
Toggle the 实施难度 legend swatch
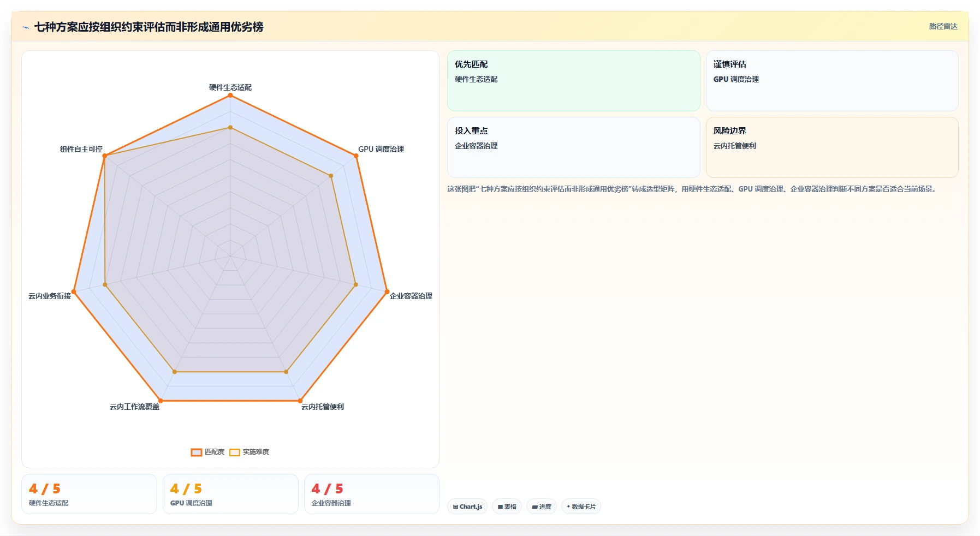235,452
